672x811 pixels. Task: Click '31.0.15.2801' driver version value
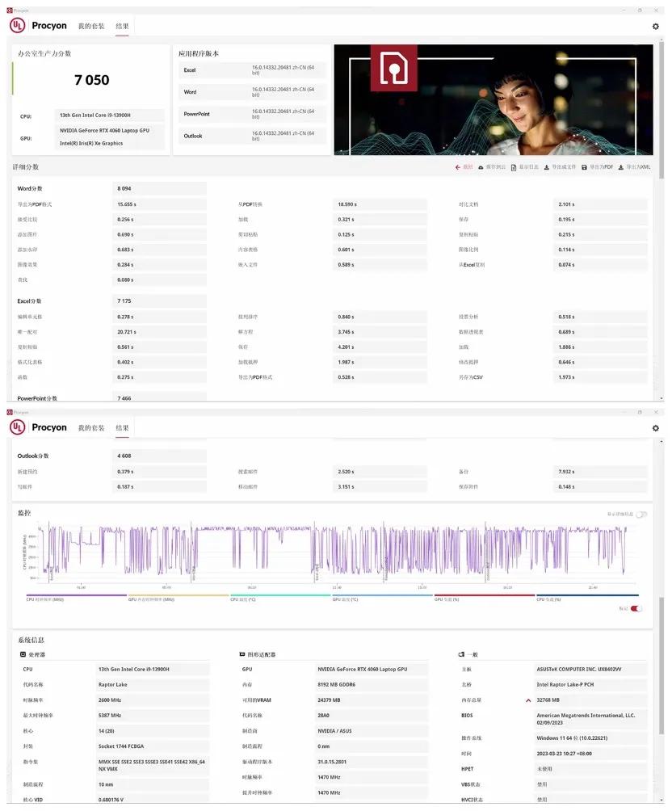coord(332,762)
